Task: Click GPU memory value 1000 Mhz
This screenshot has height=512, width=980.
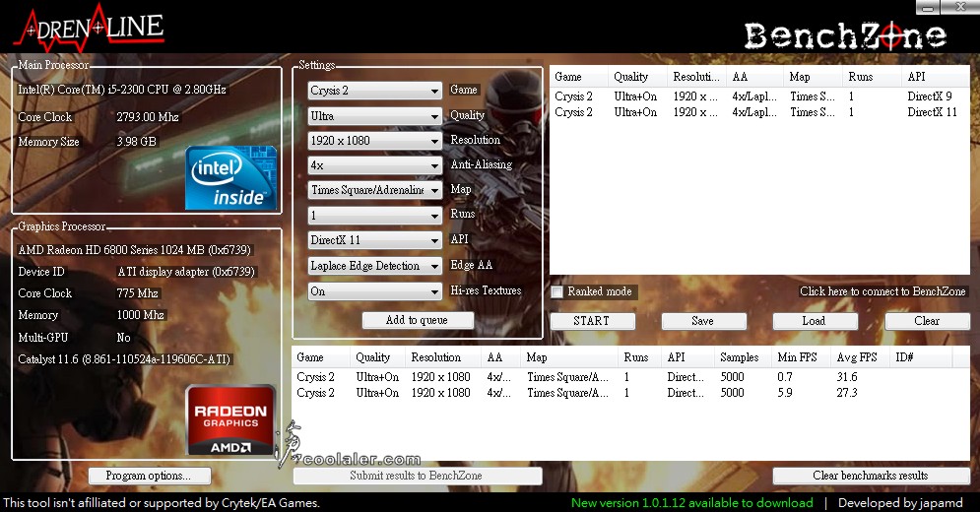Action: coord(141,315)
